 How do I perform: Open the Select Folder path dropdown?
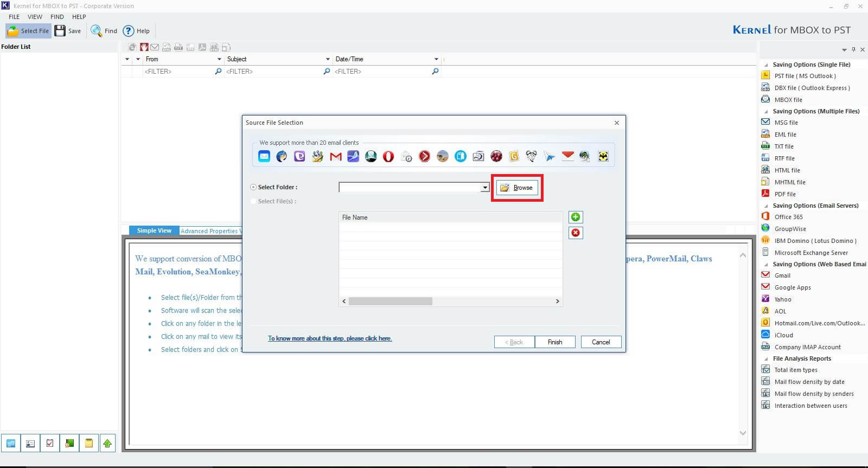pyautogui.click(x=485, y=187)
